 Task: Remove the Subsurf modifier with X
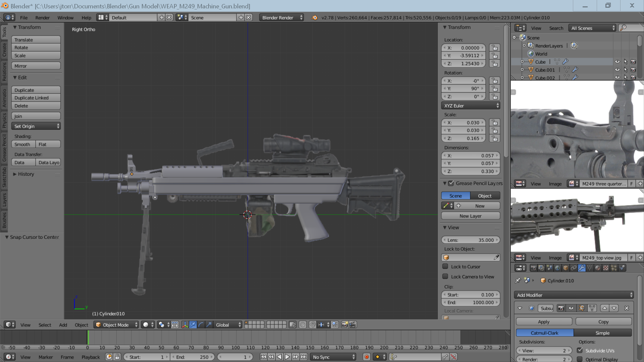click(x=627, y=308)
